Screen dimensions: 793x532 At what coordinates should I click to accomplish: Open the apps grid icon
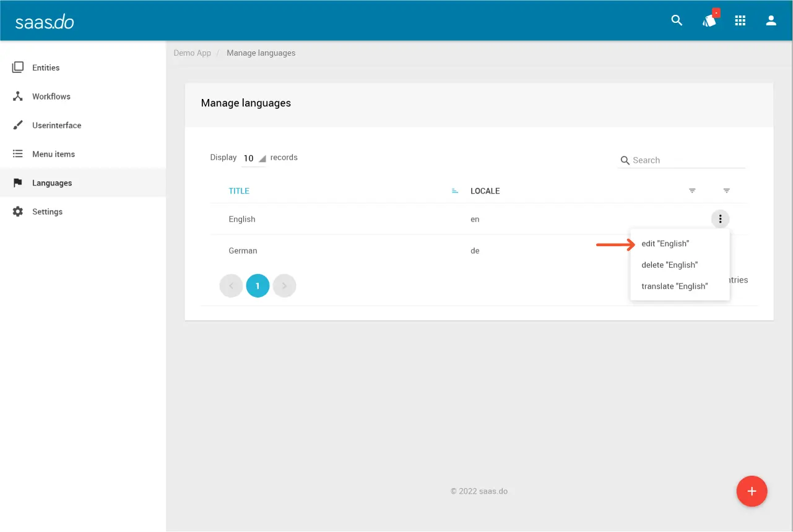[x=740, y=20]
